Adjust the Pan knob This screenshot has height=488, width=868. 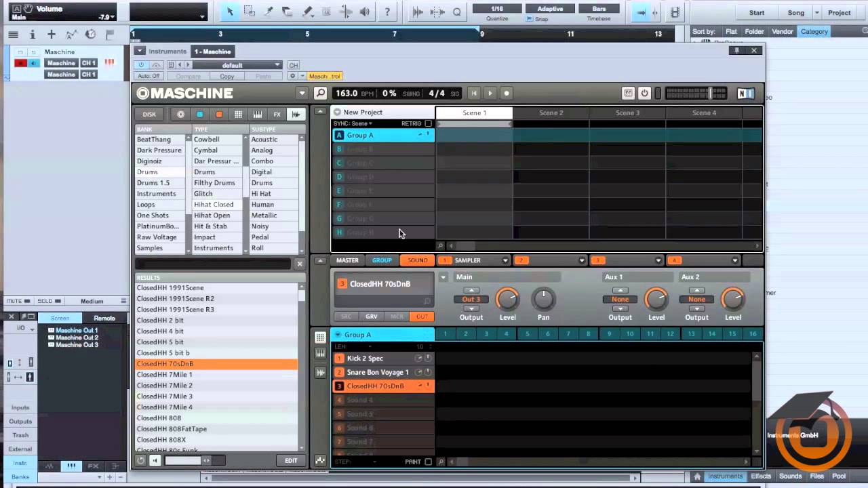pyautogui.click(x=543, y=299)
